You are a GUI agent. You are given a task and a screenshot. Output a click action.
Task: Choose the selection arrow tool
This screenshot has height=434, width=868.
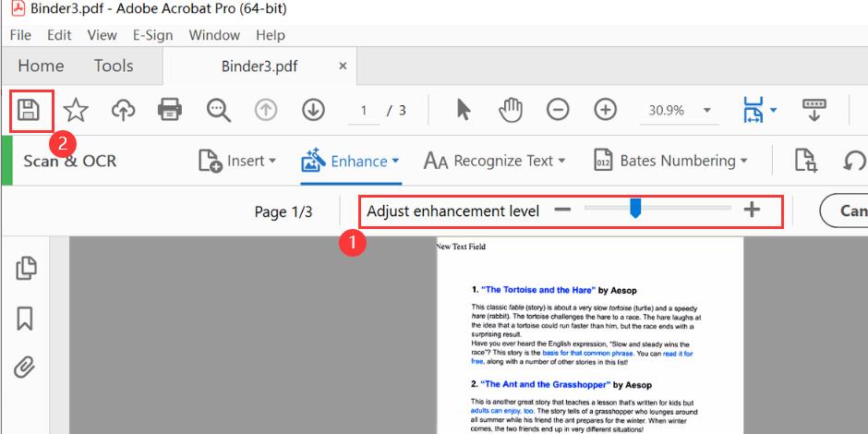(464, 110)
